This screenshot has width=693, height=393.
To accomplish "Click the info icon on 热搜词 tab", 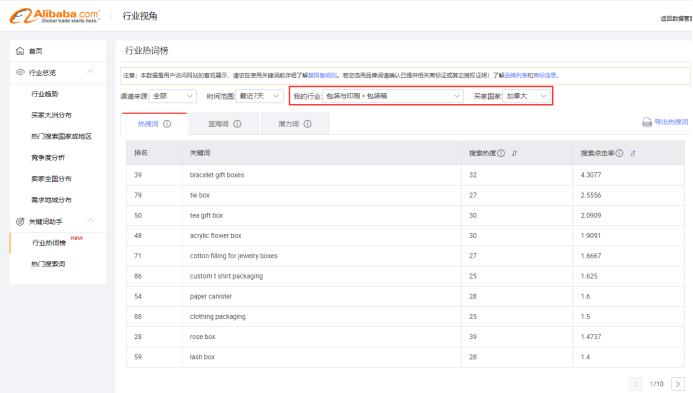I will tap(167, 124).
